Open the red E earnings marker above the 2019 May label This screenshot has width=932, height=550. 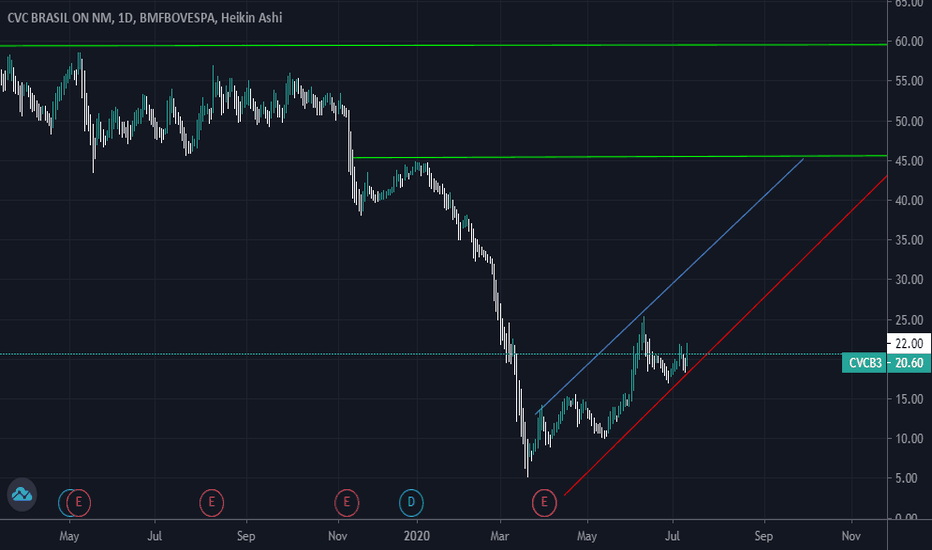coord(78,502)
